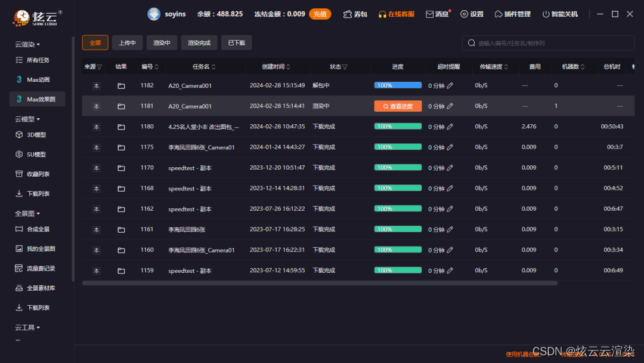The image size is (644, 363).
Task: Click the task search input field
Action: pyautogui.click(x=552, y=43)
